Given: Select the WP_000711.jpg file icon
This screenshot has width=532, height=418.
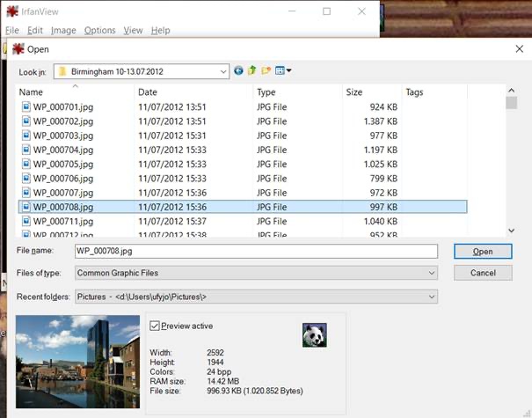Looking at the screenshot, I should (26, 221).
